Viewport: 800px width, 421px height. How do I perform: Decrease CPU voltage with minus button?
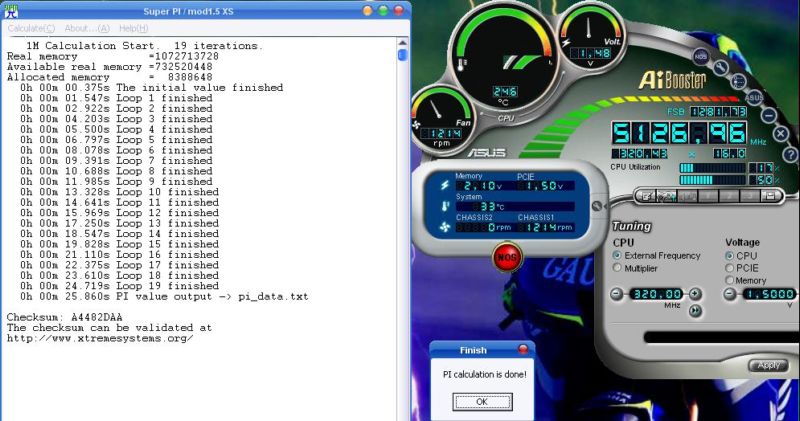[730, 294]
